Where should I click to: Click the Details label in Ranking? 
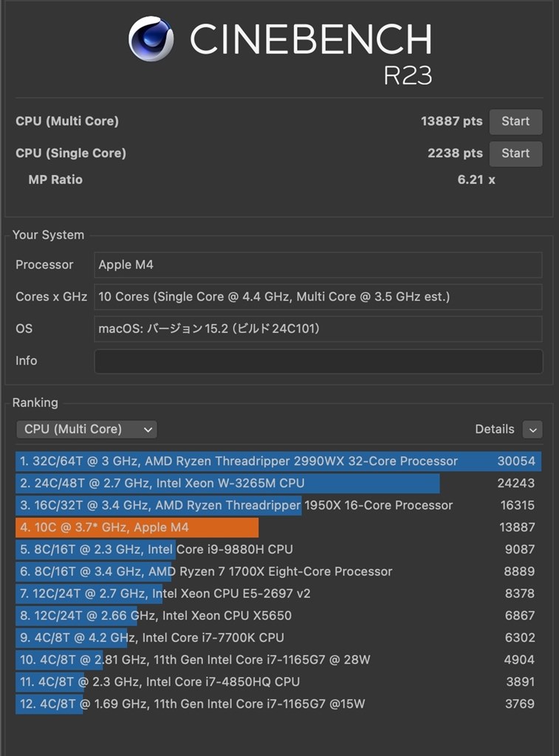(x=494, y=429)
